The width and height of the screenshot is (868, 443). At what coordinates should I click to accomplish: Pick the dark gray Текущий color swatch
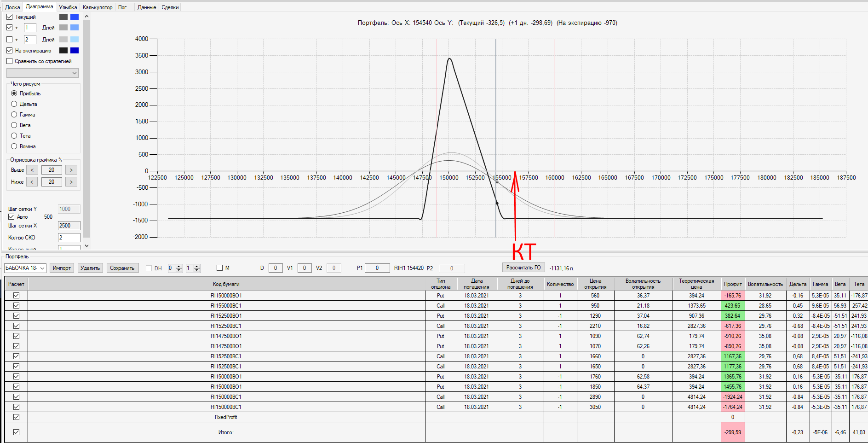pos(63,17)
